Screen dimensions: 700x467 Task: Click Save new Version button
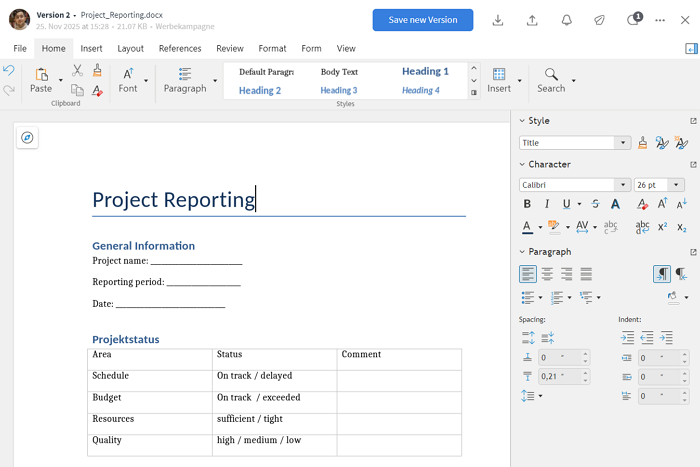point(422,20)
